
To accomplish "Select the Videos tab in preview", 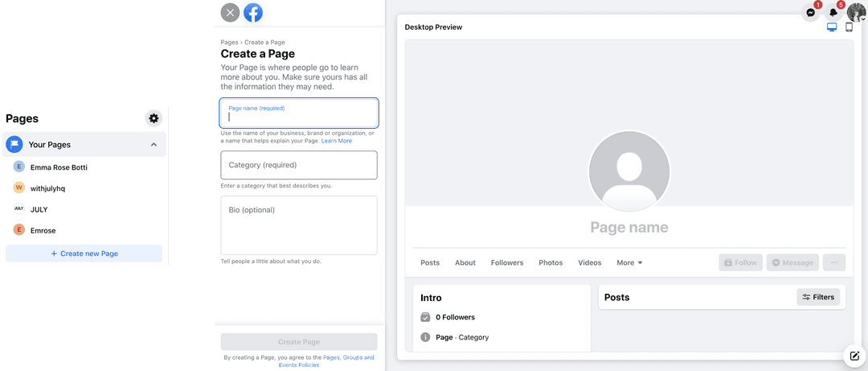I will (x=590, y=263).
